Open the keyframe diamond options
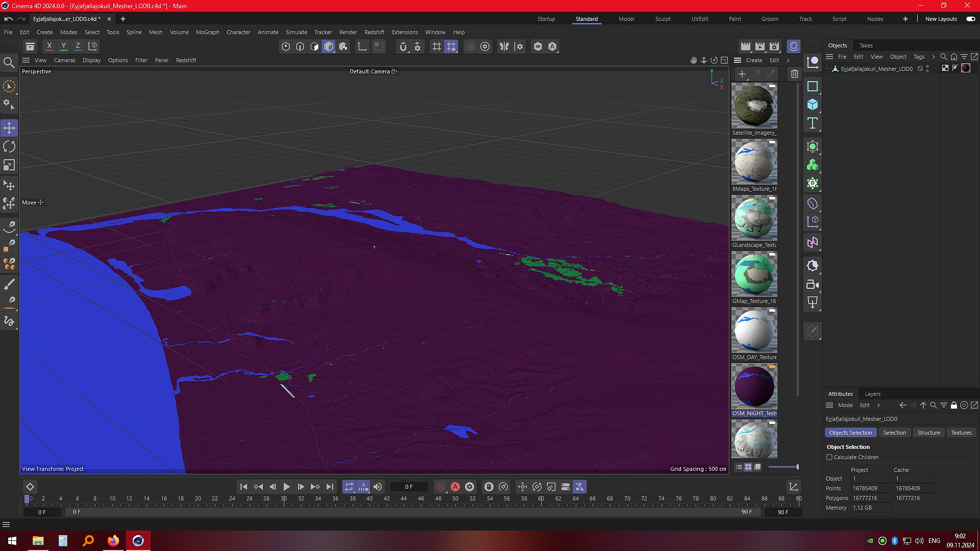This screenshot has height=551, width=980. coord(30,487)
